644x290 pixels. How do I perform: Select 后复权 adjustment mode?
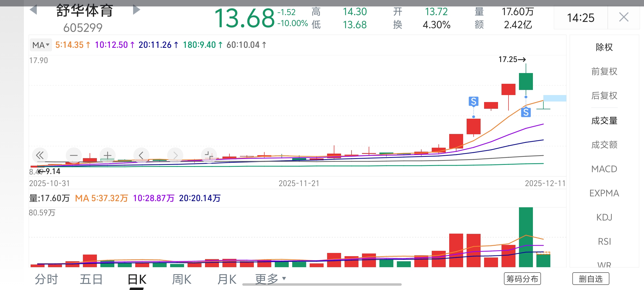(604, 96)
